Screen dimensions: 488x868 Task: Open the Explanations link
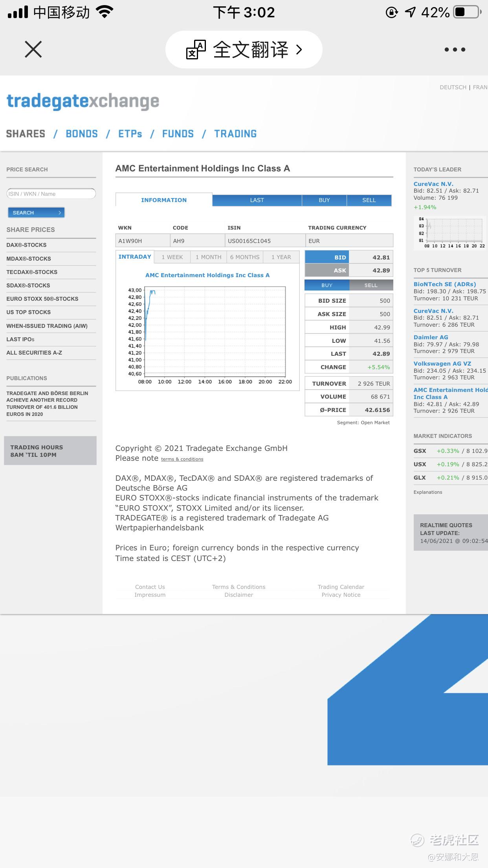click(428, 492)
